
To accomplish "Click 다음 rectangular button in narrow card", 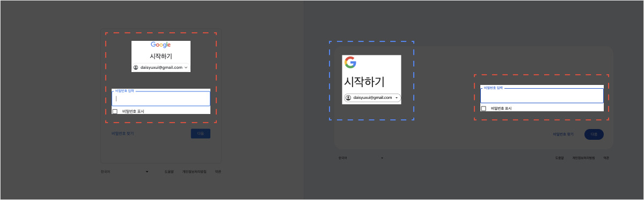I will (201, 133).
